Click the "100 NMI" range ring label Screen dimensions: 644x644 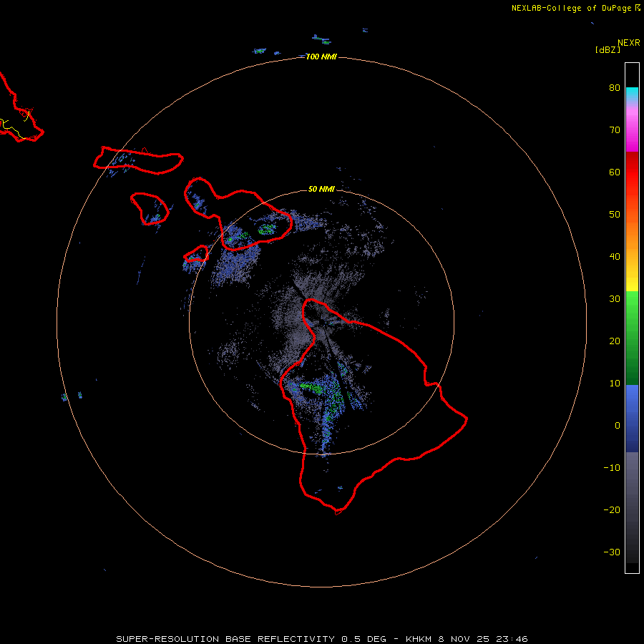321,57
